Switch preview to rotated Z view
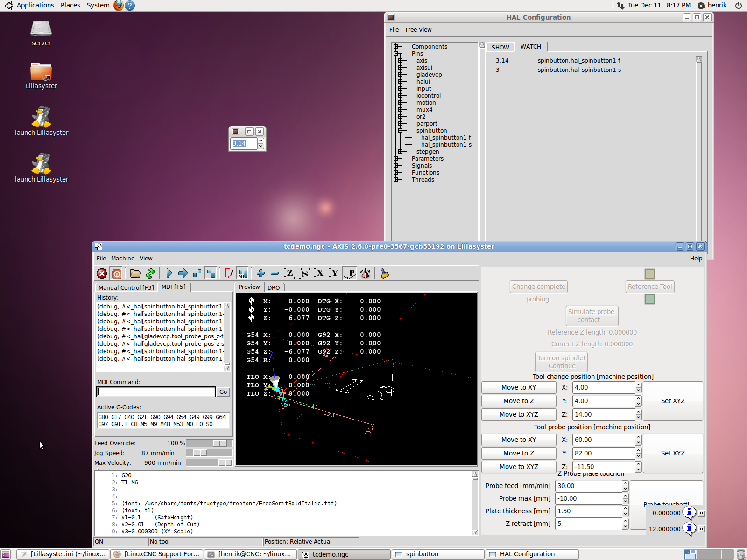 click(304, 273)
